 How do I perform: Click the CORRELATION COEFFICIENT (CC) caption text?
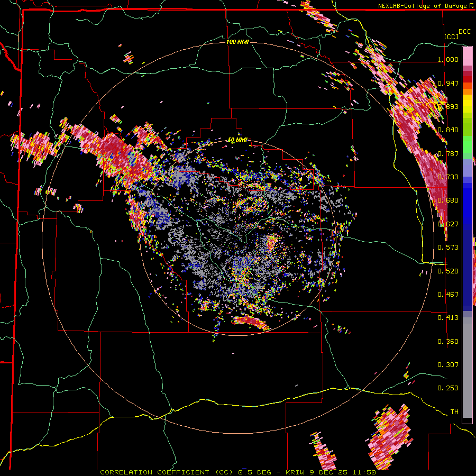167,472
